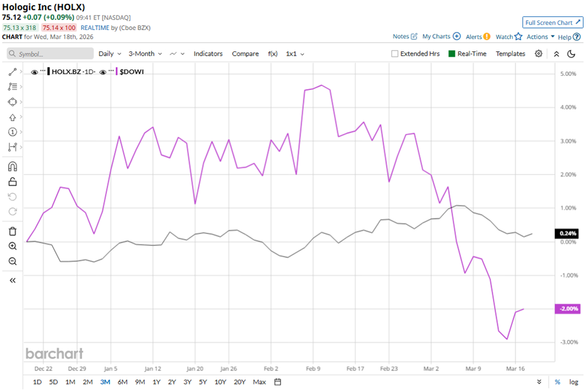Select the shapes drawing tool
Screen dimensions: 588x391
(13, 102)
